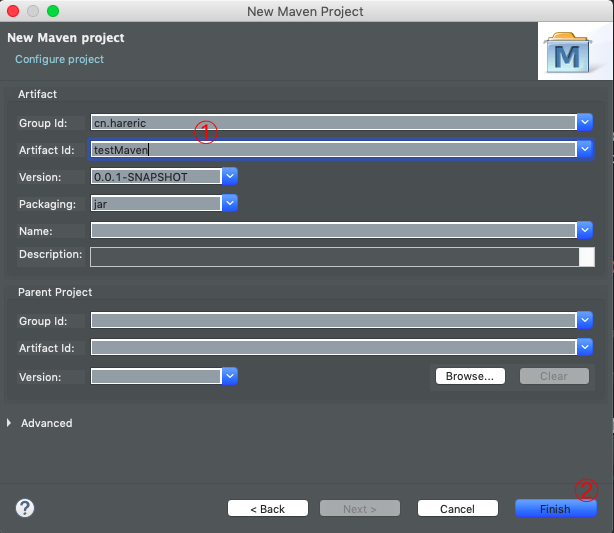The image size is (614, 533).
Task: Open Parent Project Group Id dropdown arrow
Action: [x=585, y=320]
